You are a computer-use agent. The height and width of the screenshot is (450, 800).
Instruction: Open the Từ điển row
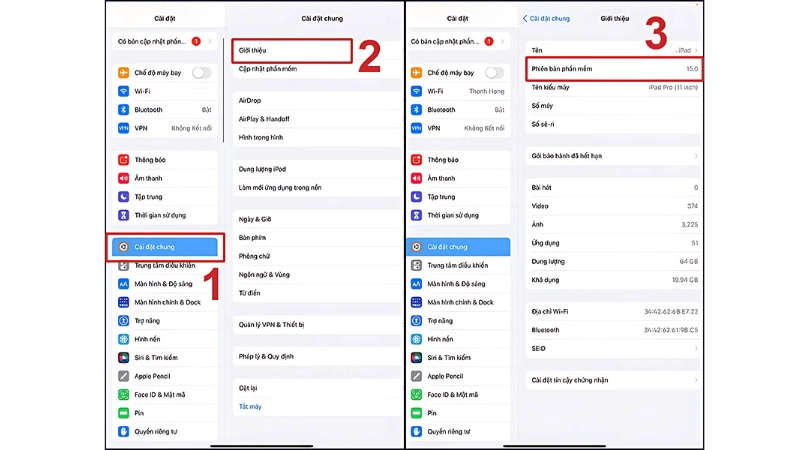[x=316, y=293]
